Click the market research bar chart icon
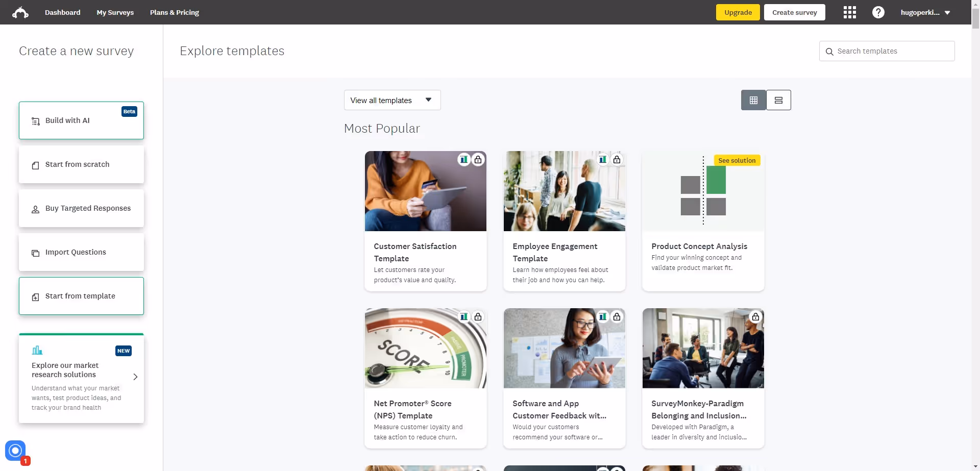980x471 pixels. click(37, 350)
